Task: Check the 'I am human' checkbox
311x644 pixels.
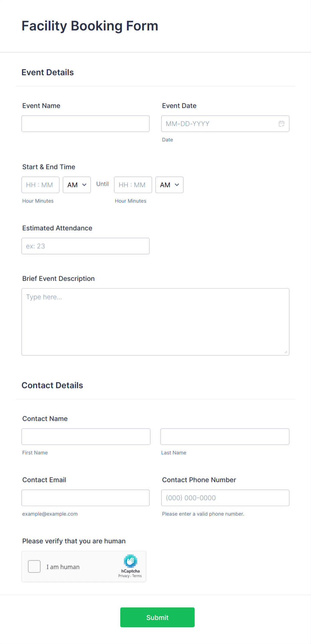Action: 34,566
